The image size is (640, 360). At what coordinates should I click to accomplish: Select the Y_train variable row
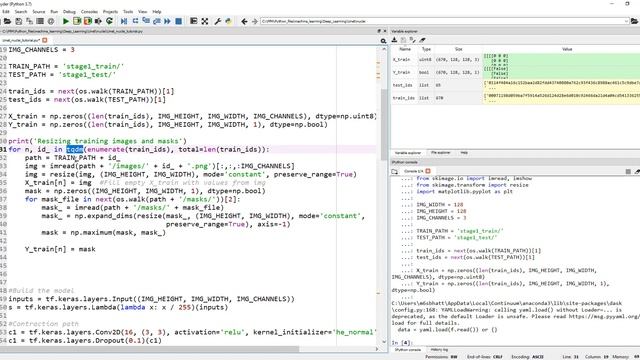pos(516,72)
